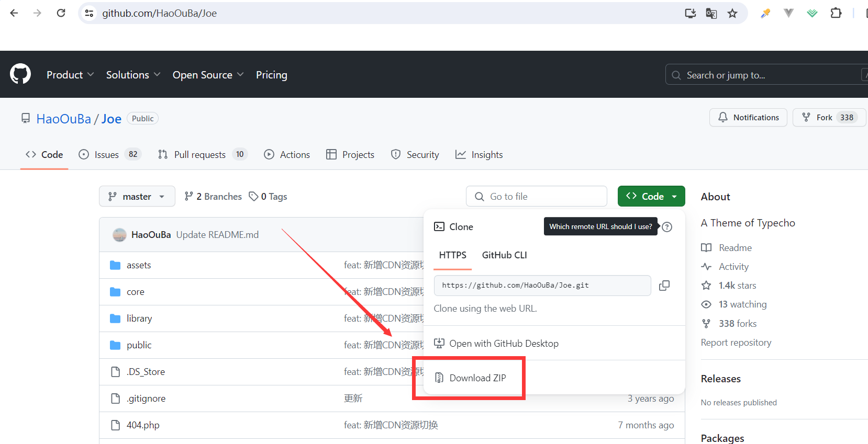Open site information icon in address bar
The height and width of the screenshot is (444, 868).
point(90,13)
